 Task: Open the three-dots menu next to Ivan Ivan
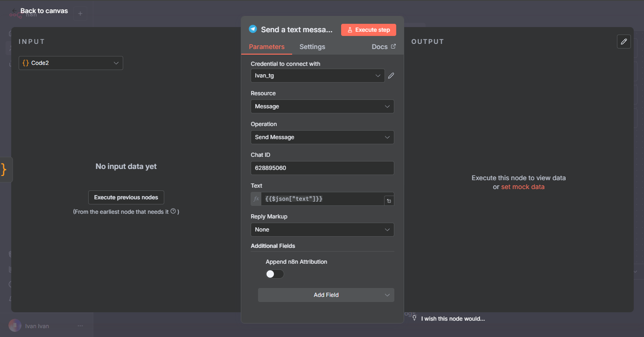click(x=80, y=326)
